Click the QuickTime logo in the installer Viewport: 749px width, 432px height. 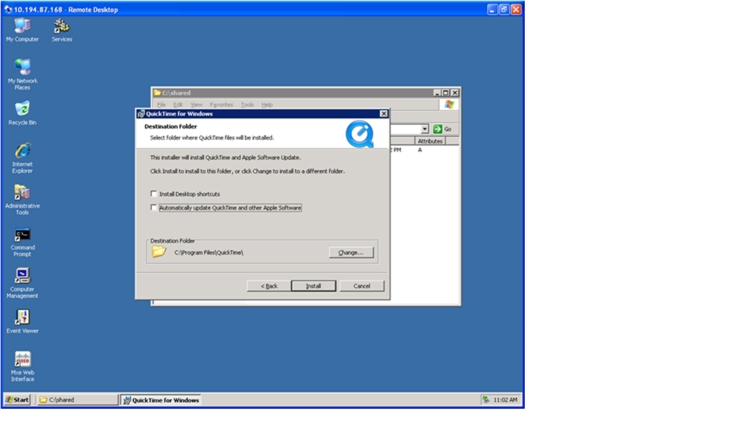(x=359, y=134)
